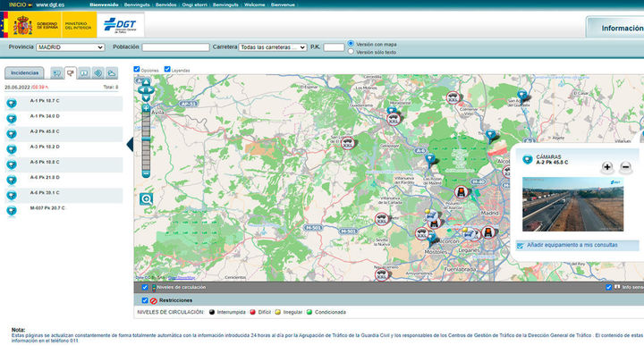Shrink camera image with minus button
The width and height of the screenshot is (644, 362).
pos(625,167)
